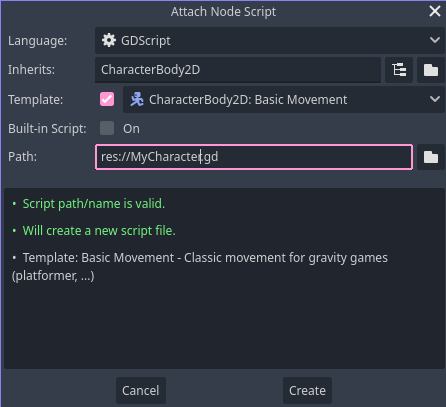Click the CharacterBody2D template figure icon

pyautogui.click(x=137, y=99)
